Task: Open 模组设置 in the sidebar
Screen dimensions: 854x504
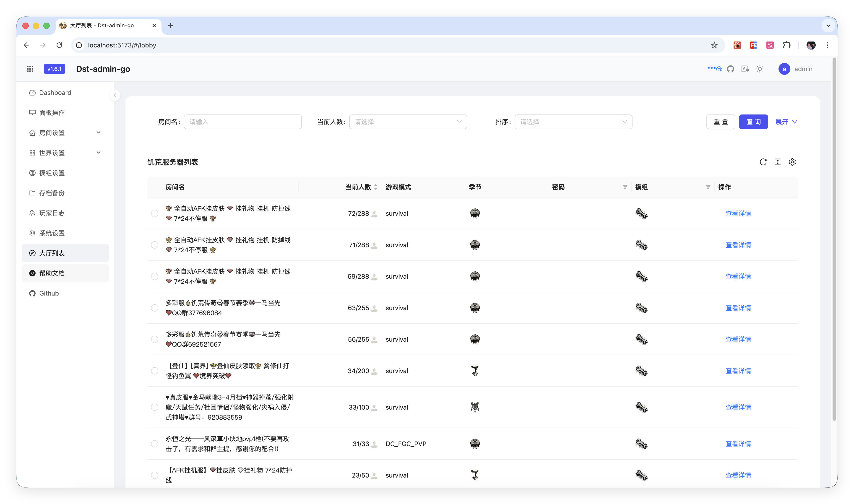Action: (x=65, y=173)
